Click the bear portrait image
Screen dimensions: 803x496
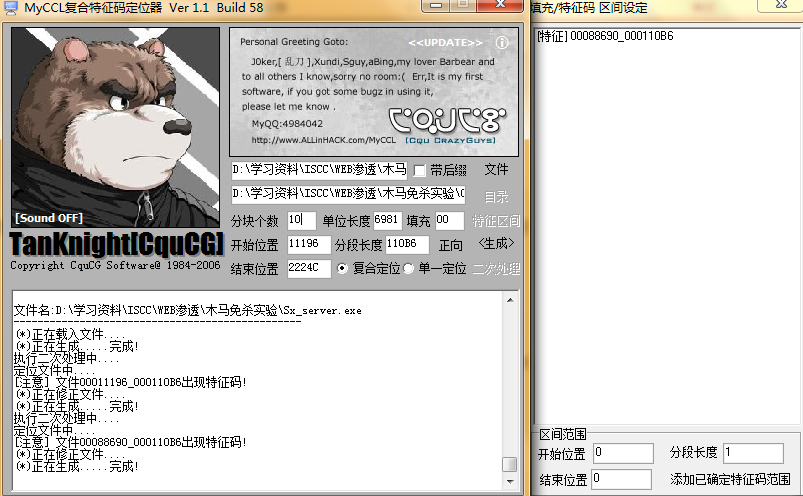(x=115, y=127)
